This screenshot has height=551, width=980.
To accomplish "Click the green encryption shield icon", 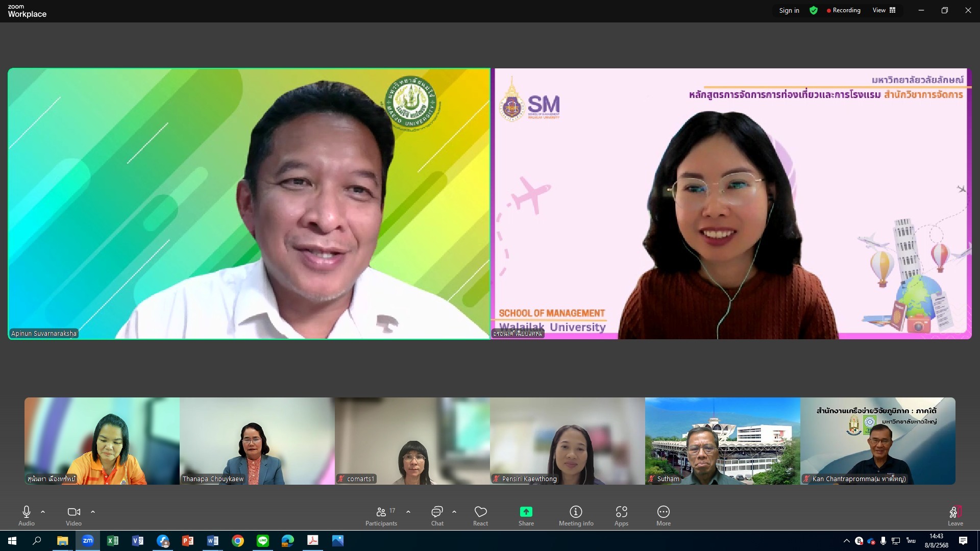I will coord(814,10).
